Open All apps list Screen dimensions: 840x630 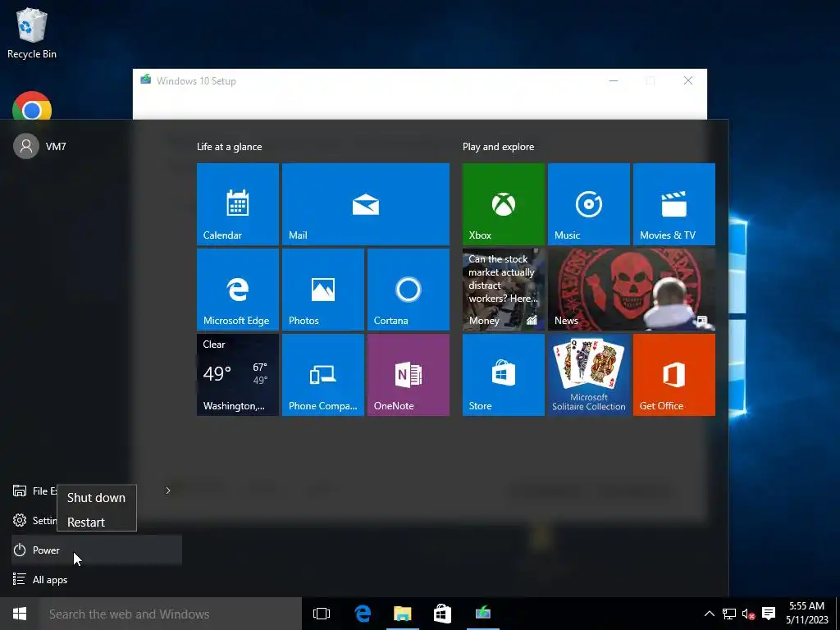(x=97, y=580)
